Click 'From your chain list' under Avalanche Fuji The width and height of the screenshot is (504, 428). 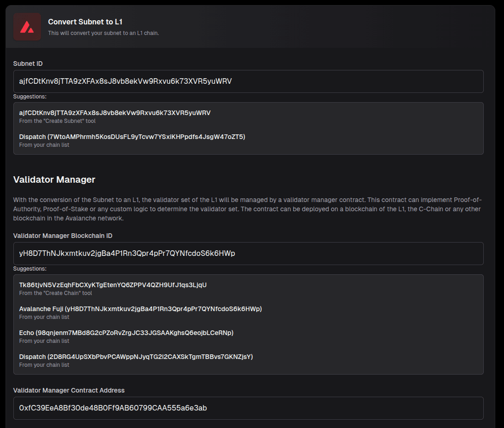44,317
